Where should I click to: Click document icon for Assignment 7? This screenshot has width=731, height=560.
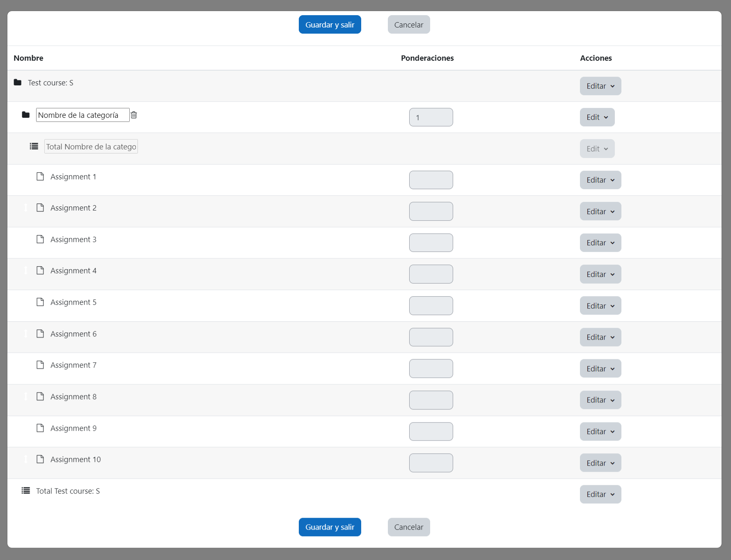point(40,365)
